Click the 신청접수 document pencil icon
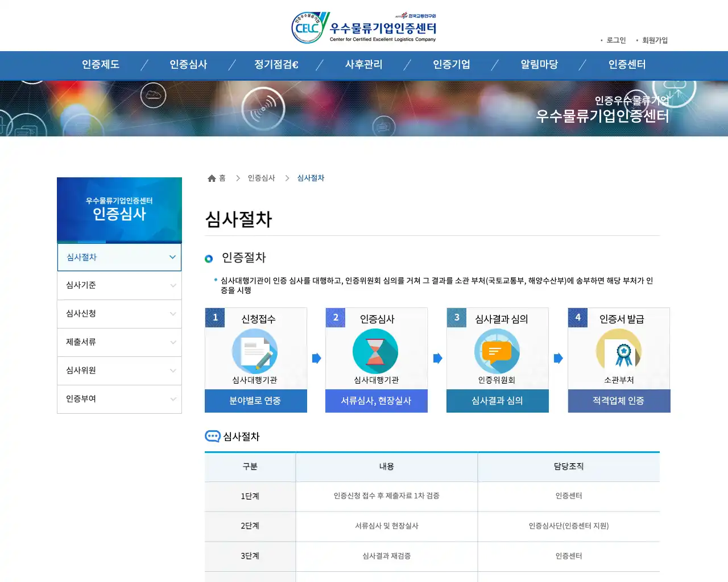This screenshot has width=728, height=582. pos(255,352)
